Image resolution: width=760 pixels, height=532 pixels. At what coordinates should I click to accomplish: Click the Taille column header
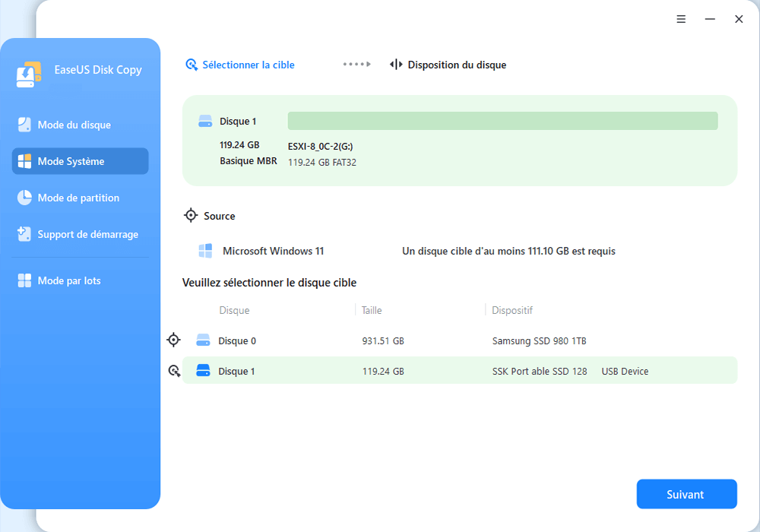pos(372,310)
